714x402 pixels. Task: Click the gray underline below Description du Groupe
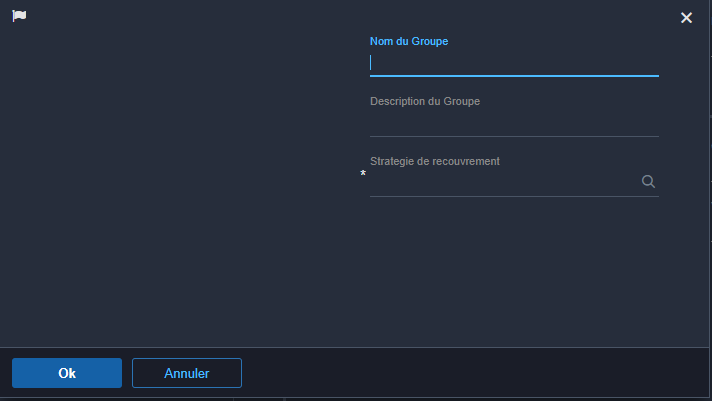coord(514,136)
